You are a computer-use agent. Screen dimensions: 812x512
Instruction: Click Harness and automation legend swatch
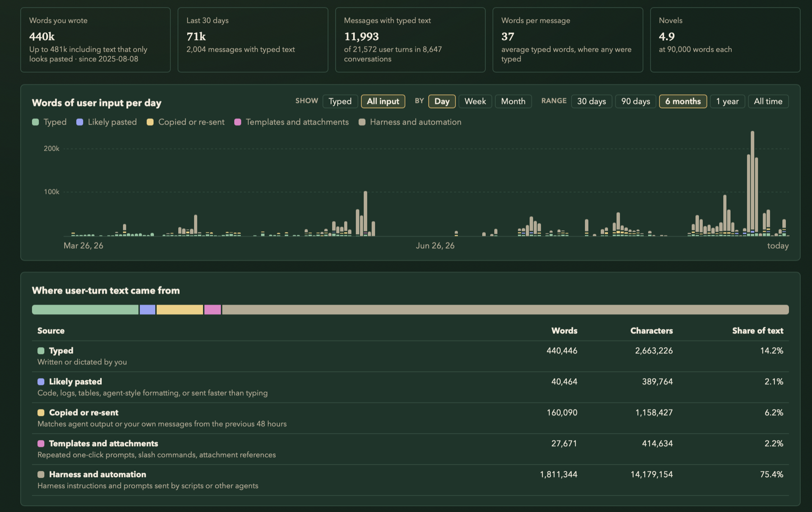[362, 122]
